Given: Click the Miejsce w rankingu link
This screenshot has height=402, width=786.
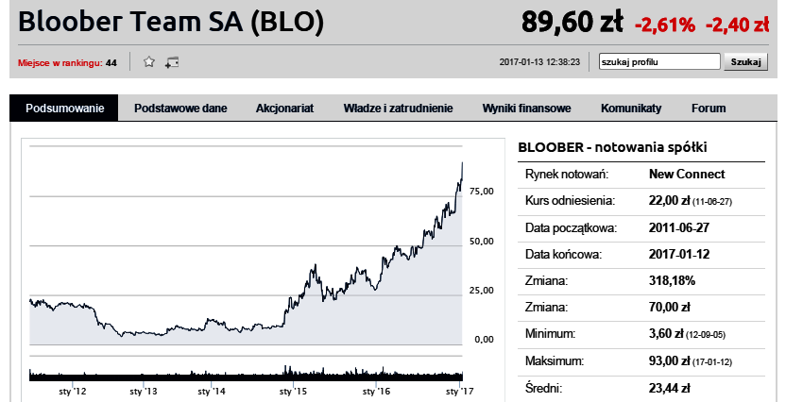Looking at the screenshot, I should tap(60, 63).
